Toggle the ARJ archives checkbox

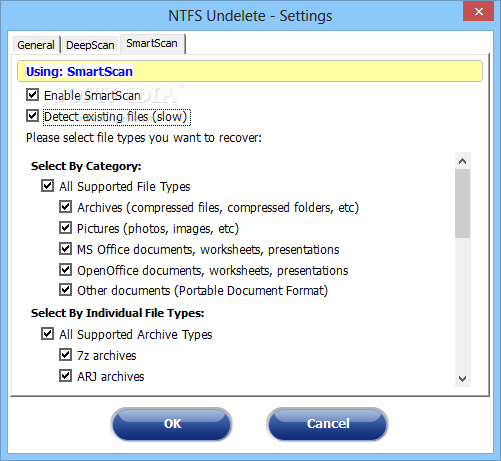(65, 376)
